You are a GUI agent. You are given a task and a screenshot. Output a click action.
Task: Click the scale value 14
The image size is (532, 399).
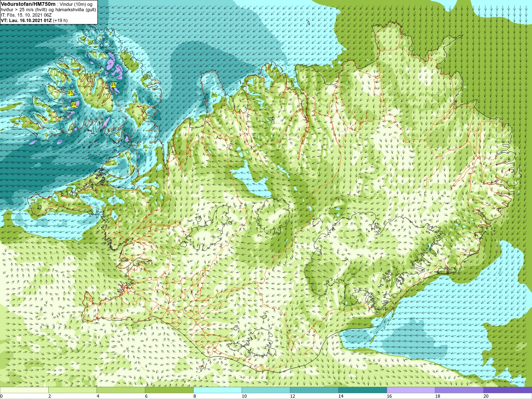tap(341, 396)
